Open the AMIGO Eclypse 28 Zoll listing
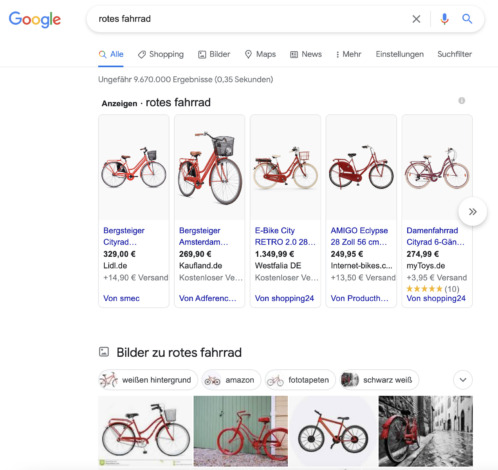The image size is (498, 470). pyautogui.click(x=359, y=236)
